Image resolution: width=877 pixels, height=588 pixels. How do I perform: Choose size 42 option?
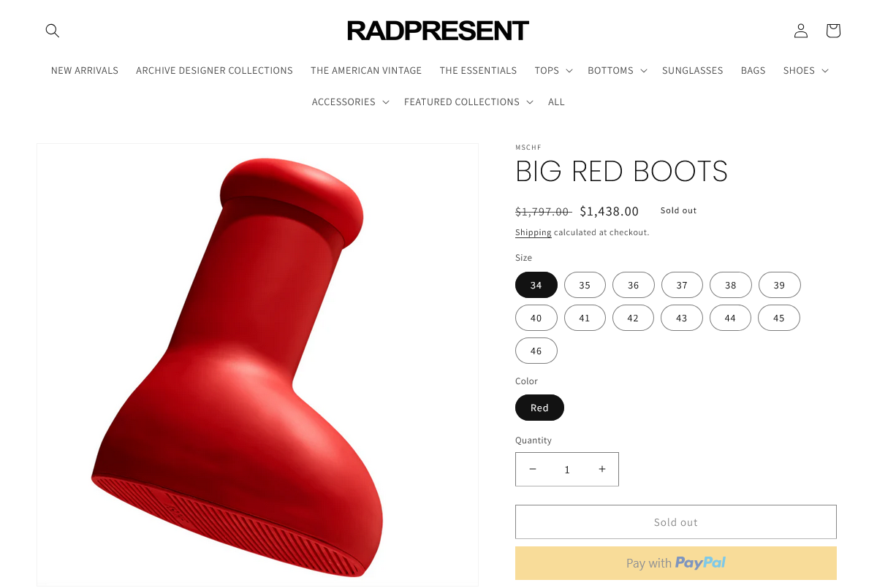[633, 318]
